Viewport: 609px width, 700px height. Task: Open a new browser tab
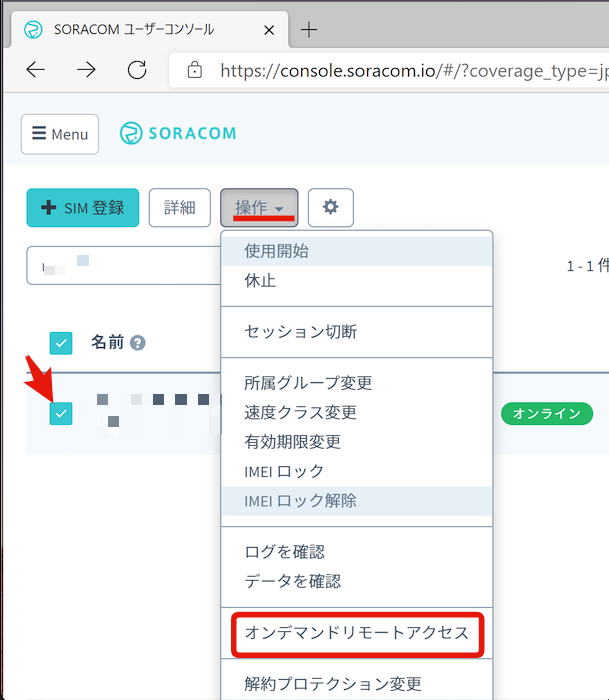(x=309, y=29)
